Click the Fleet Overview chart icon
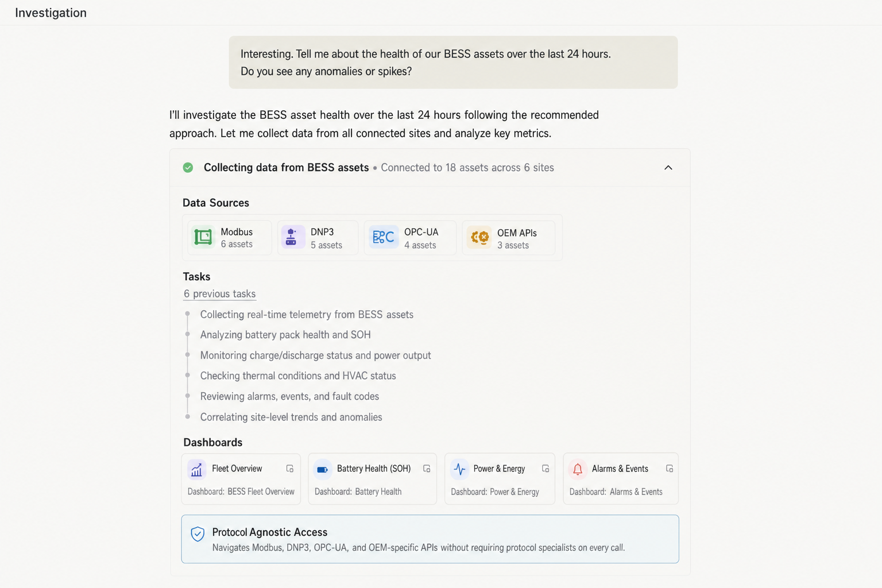This screenshot has height=588, width=882. click(197, 469)
